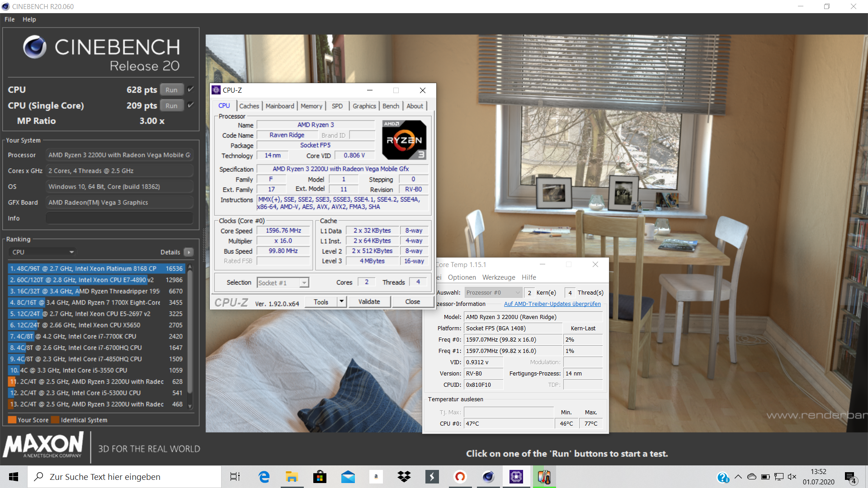Click the network tray icon

779,477
